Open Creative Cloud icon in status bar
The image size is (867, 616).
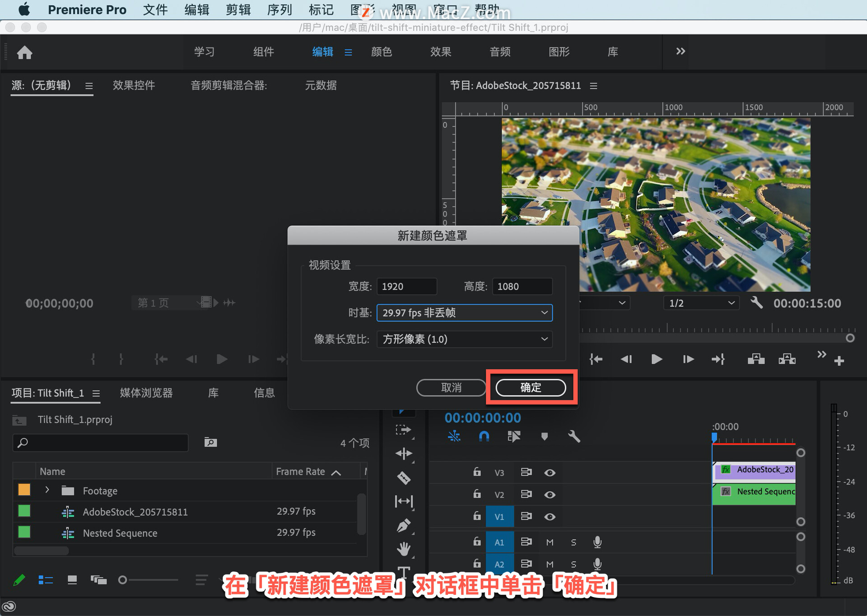click(9, 606)
